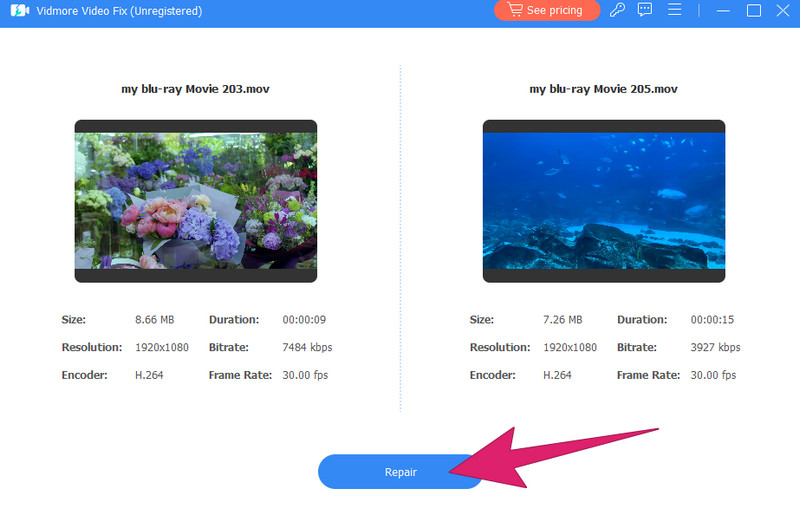The image size is (800, 509).
Task: Click the file name my blu-ray Movie 205.mov
Action: (603, 89)
